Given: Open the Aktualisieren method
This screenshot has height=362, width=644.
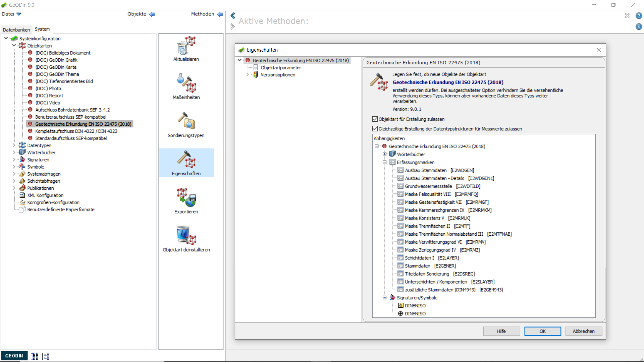Looking at the screenshot, I should [186, 49].
